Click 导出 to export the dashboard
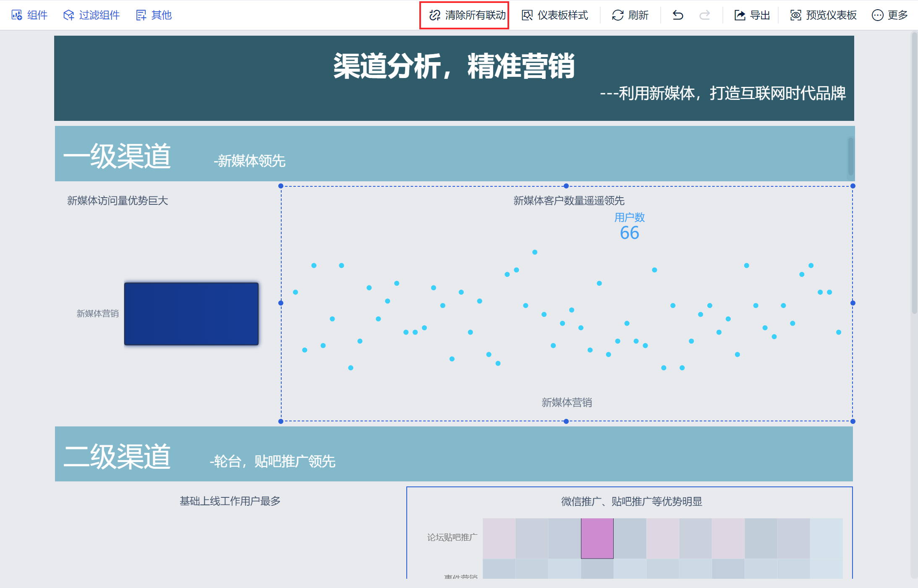The height and width of the screenshot is (588, 918). click(x=752, y=15)
